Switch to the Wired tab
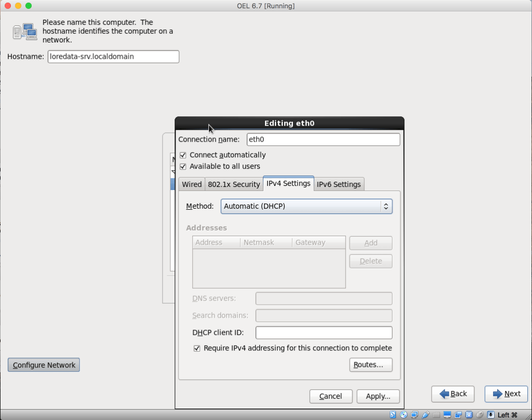Screen dimensions: 532x420 tap(192, 184)
